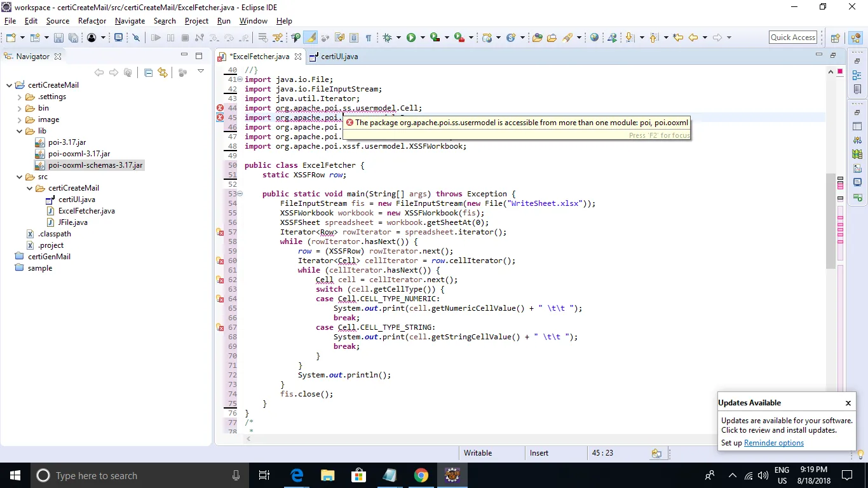Click the Reminder options link
Image resolution: width=868 pixels, height=488 pixels.
click(773, 443)
